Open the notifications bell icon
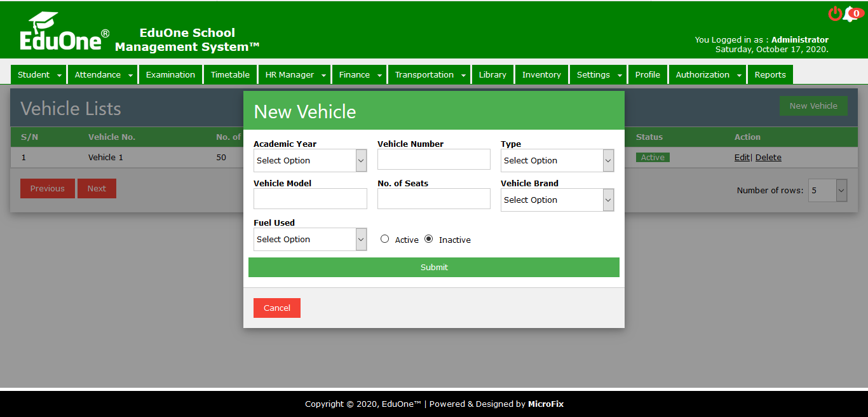The image size is (868, 417). 850,14
